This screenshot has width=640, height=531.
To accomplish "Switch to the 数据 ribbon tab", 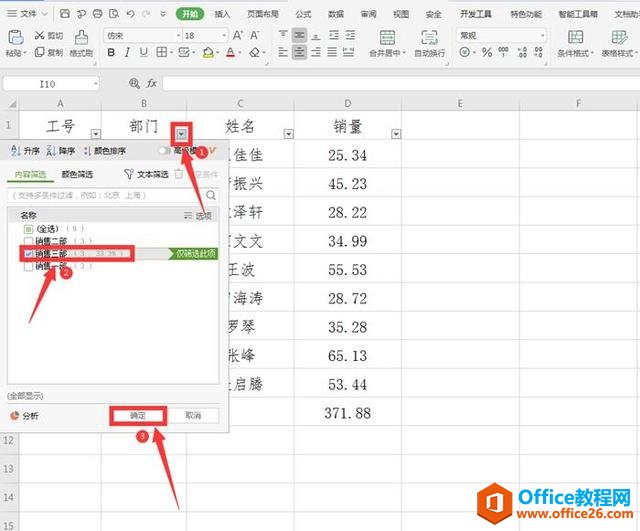I will tap(336, 14).
